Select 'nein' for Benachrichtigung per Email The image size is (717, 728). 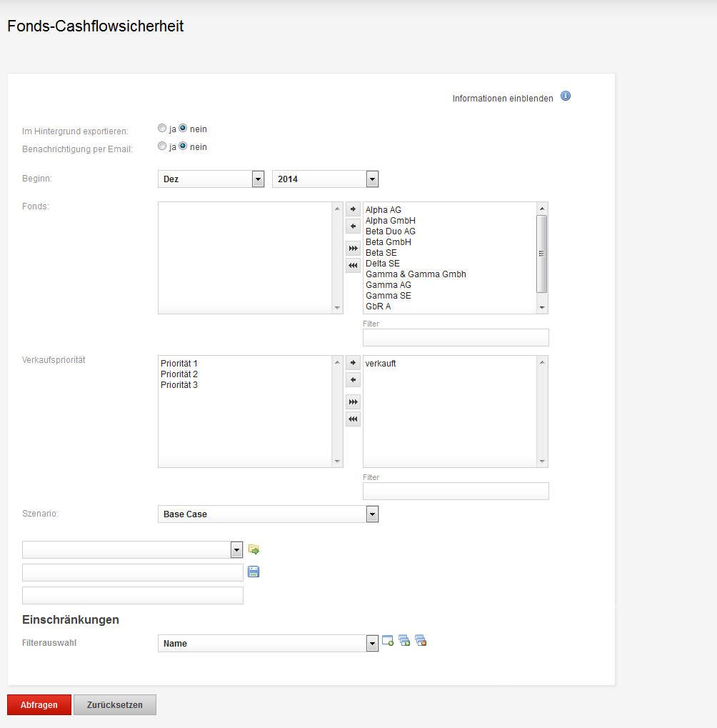pos(183,146)
